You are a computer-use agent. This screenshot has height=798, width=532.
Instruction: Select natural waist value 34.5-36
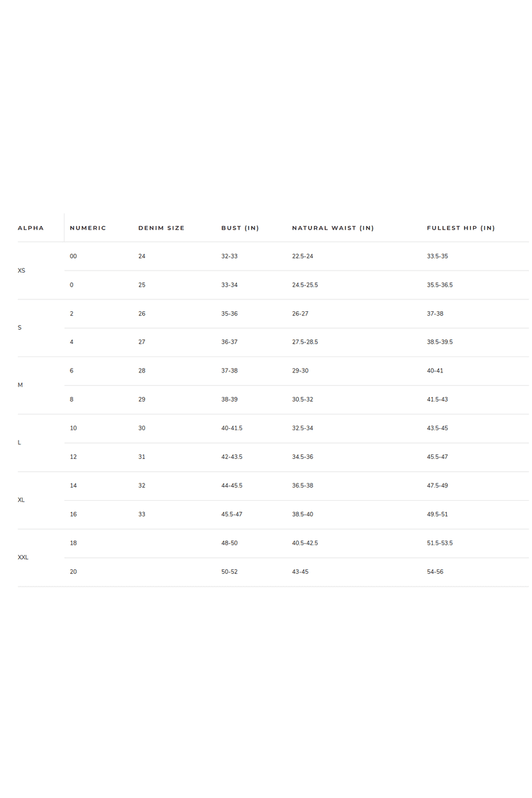pyautogui.click(x=303, y=457)
